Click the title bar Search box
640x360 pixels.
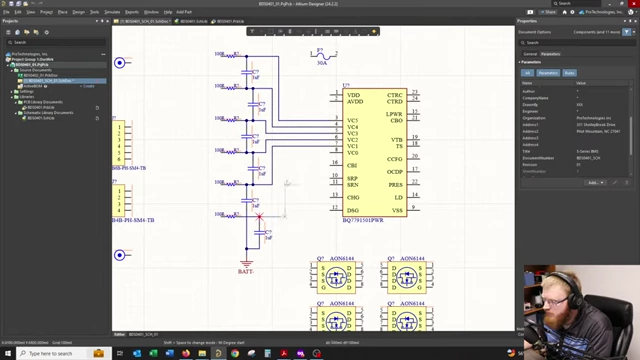tap(576, 3)
